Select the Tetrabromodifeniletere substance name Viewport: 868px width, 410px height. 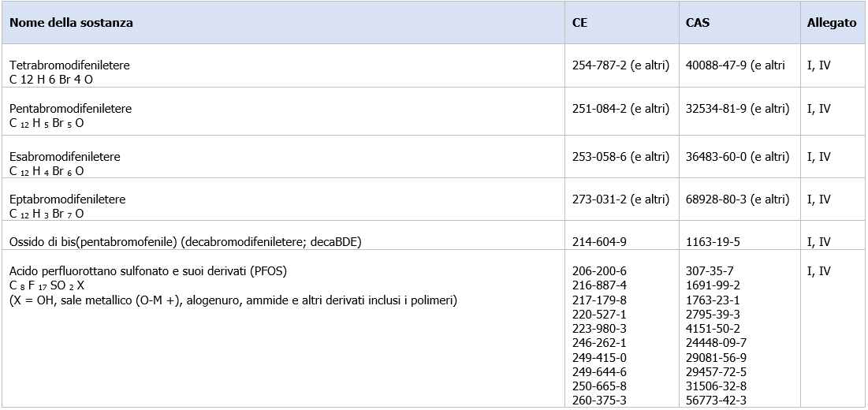[69, 65]
